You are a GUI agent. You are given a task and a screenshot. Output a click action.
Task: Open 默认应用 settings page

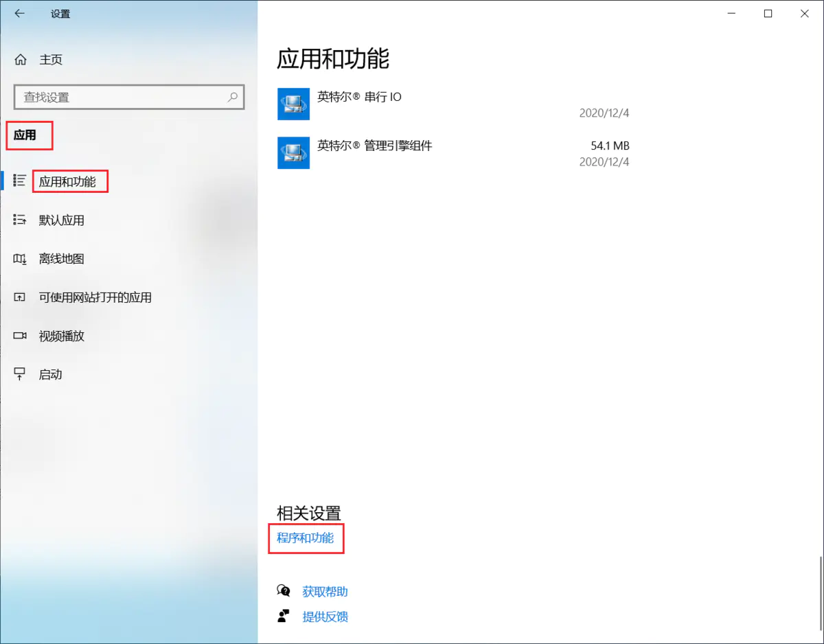(62, 220)
